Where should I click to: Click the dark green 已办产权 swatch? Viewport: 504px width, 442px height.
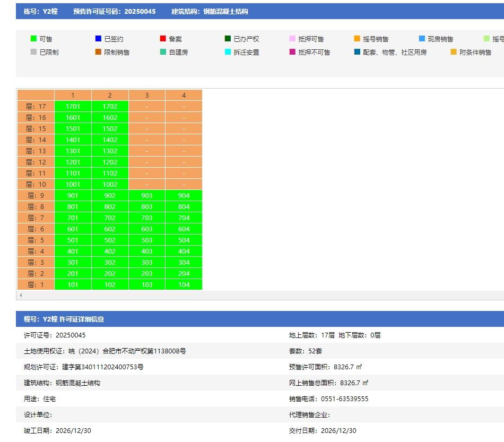(x=228, y=39)
